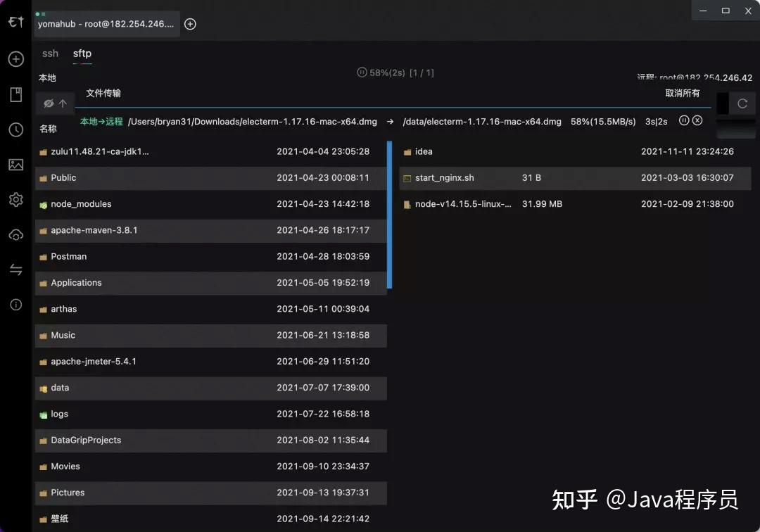Viewport: 760px width, 532px height.
Task: Open the file transfer list sidebar icon
Action: point(15,270)
